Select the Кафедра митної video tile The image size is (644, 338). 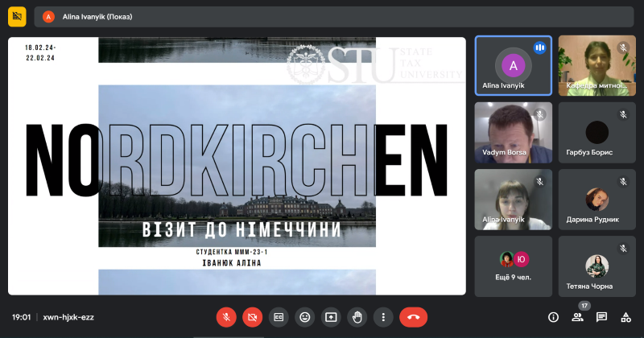pyautogui.click(x=597, y=66)
